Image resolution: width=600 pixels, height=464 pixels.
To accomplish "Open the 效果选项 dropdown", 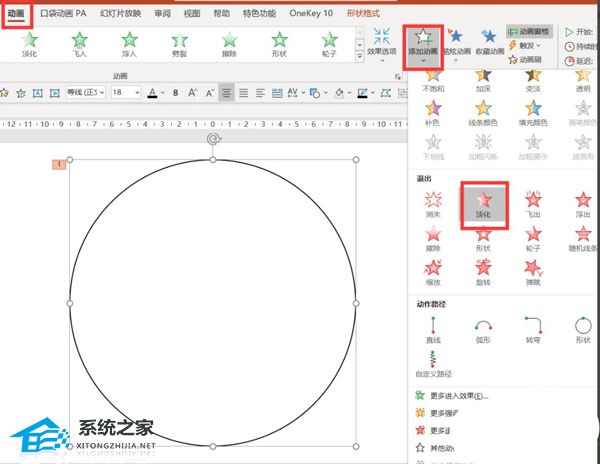I will coord(382,45).
